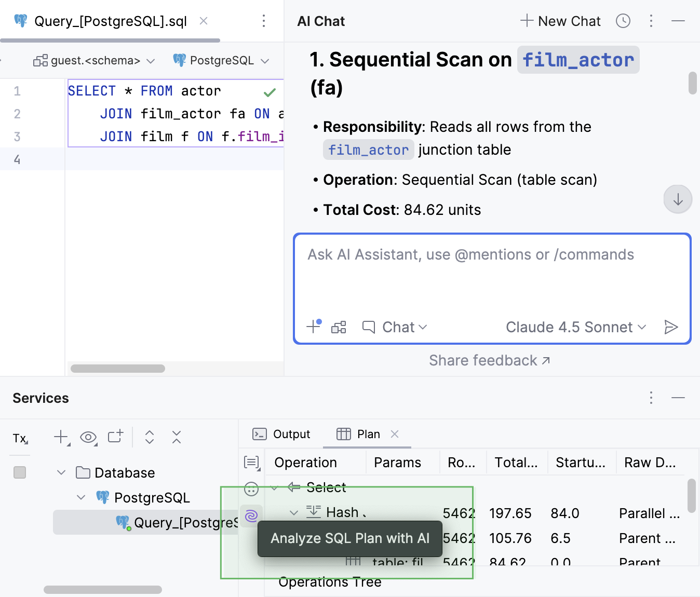Click the collapse all icon in Services
The height and width of the screenshot is (597, 700).
(176, 438)
